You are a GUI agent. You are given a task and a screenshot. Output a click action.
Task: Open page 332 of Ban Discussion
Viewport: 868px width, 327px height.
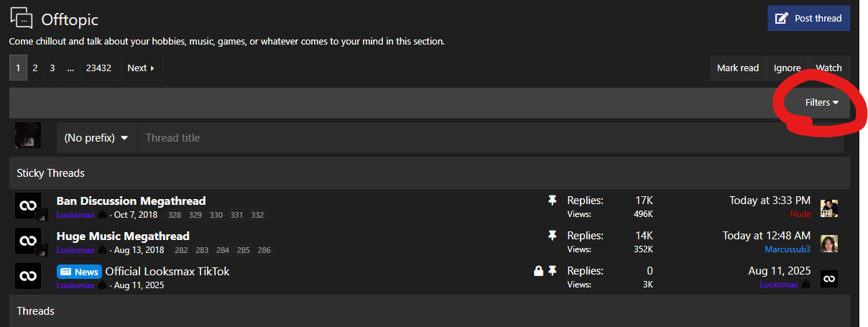click(x=257, y=215)
